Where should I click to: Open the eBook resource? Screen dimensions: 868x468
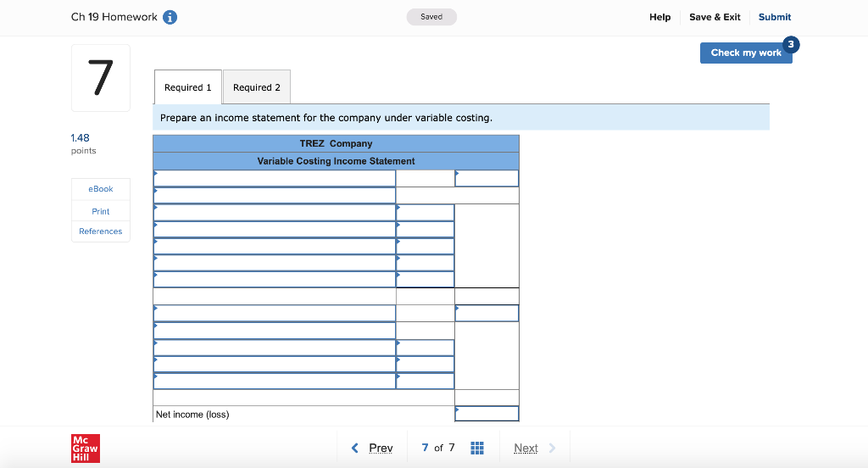pyautogui.click(x=101, y=189)
